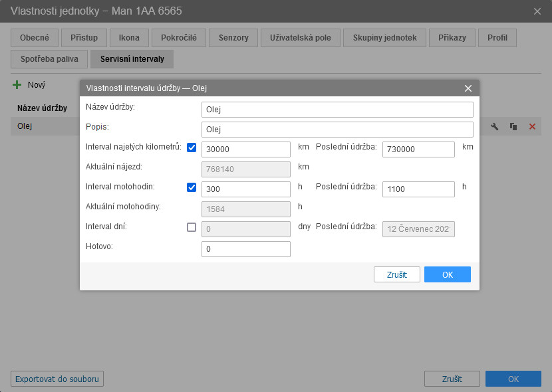Click the wrench icon in the Olej row

pyautogui.click(x=494, y=126)
